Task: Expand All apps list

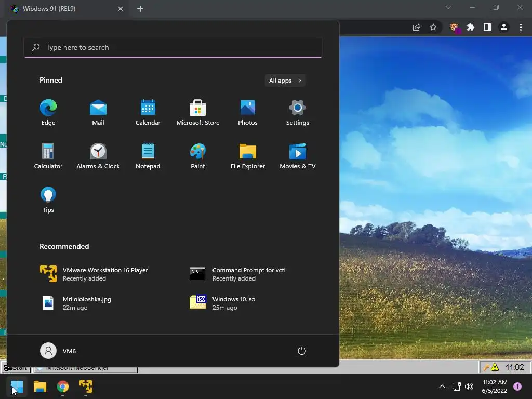Action: [x=285, y=81]
